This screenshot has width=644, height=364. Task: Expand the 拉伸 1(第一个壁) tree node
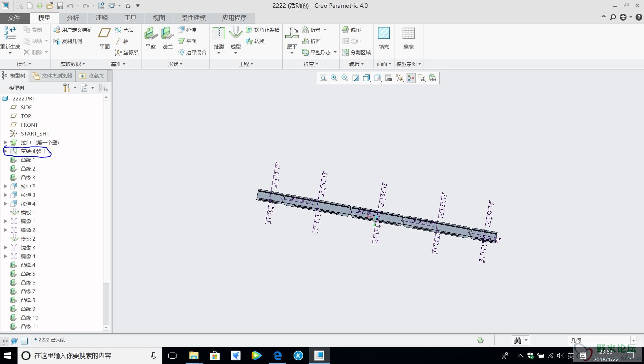[x=5, y=142]
